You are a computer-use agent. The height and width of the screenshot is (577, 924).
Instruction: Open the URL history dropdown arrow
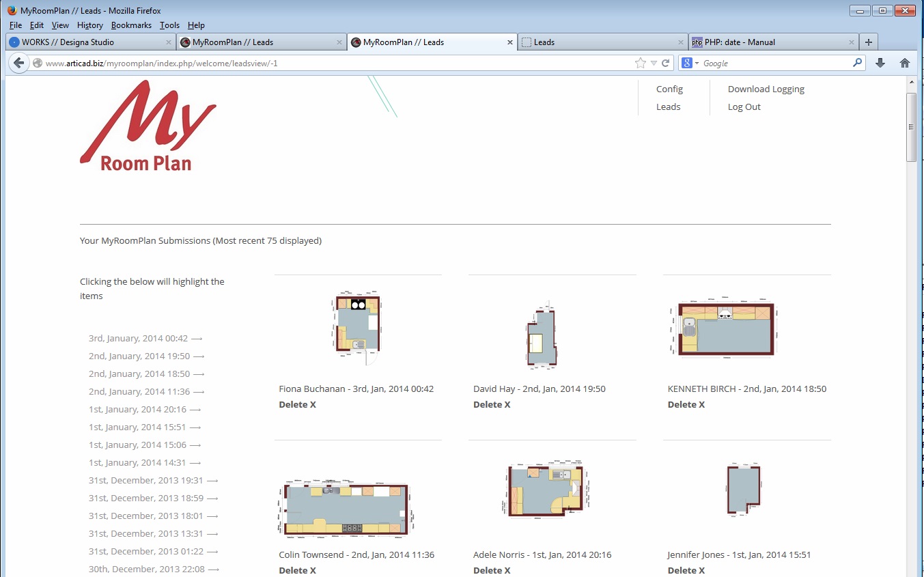654,63
